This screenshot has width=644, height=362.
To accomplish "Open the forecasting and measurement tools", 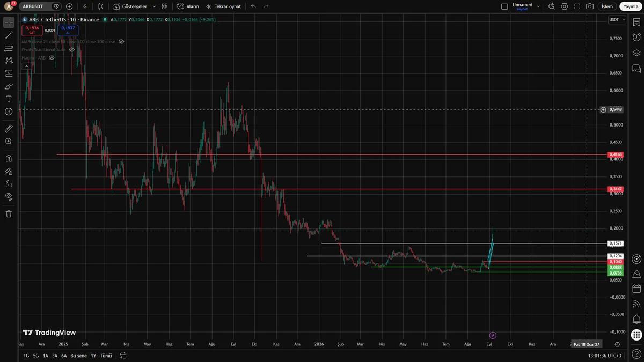I will pos(9,73).
